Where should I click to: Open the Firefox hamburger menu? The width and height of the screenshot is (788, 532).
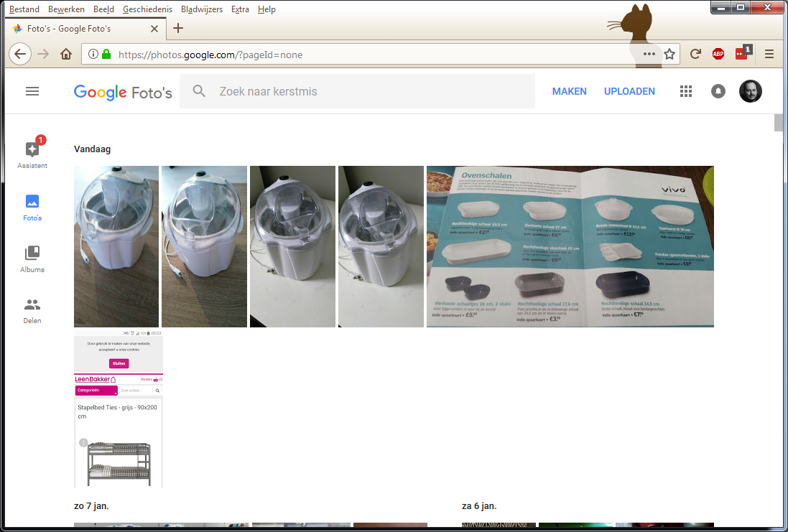pyautogui.click(x=769, y=55)
